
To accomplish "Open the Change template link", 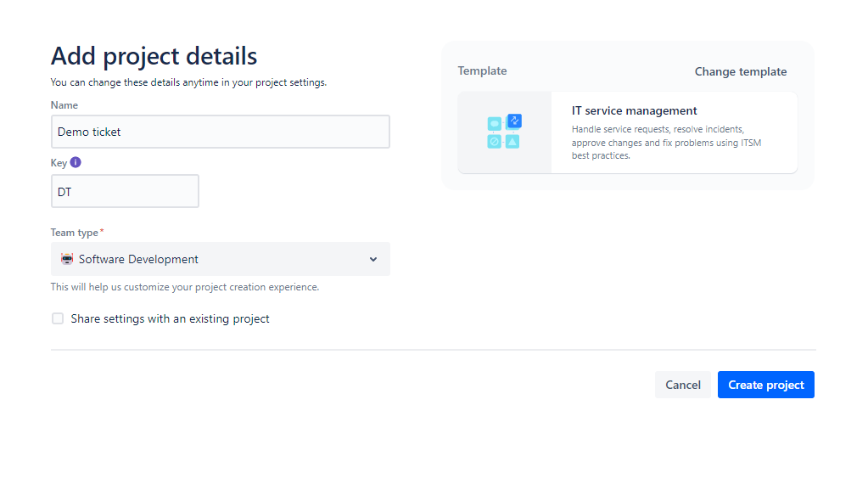I will [x=741, y=71].
